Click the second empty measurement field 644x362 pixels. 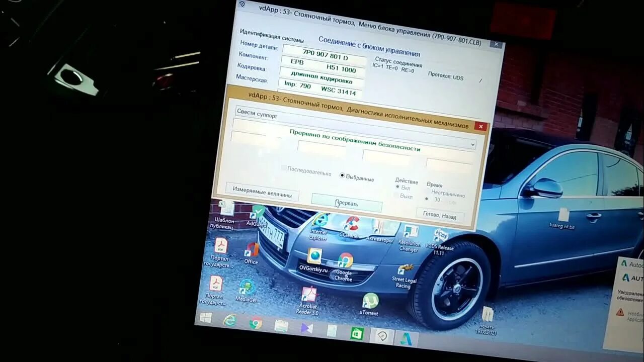(320, 149)
